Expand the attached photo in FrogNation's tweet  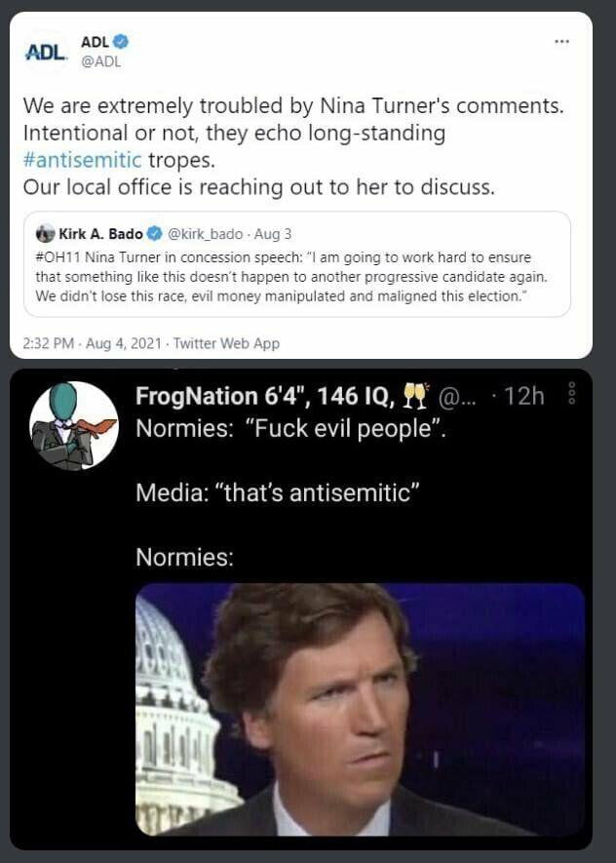[x=360, y=709]
